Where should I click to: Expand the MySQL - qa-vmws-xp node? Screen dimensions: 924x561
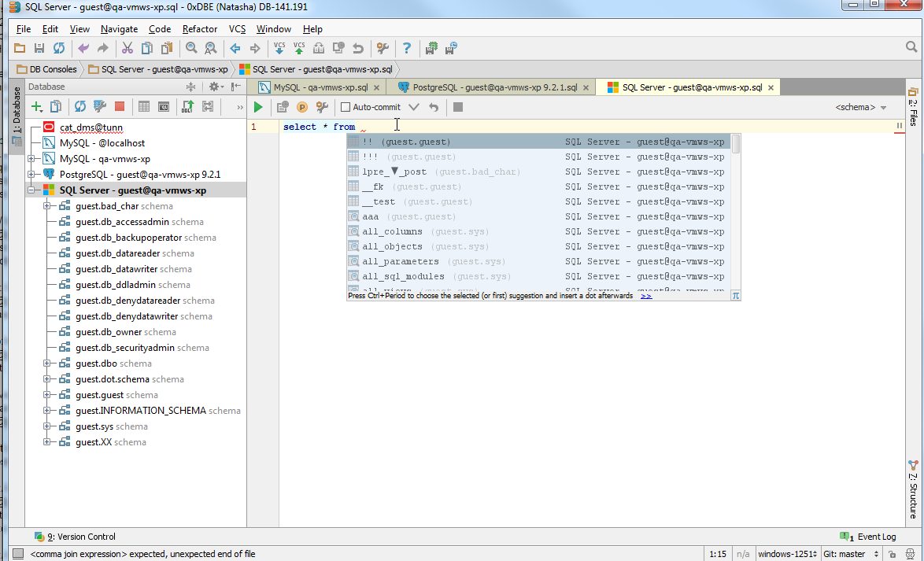[x=31, y=158]
